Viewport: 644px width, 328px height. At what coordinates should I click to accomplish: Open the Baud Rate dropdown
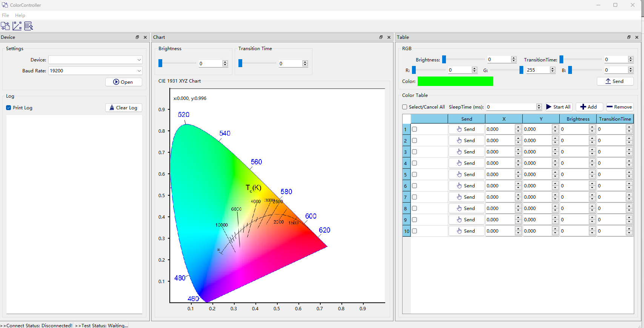coord(139,71)
